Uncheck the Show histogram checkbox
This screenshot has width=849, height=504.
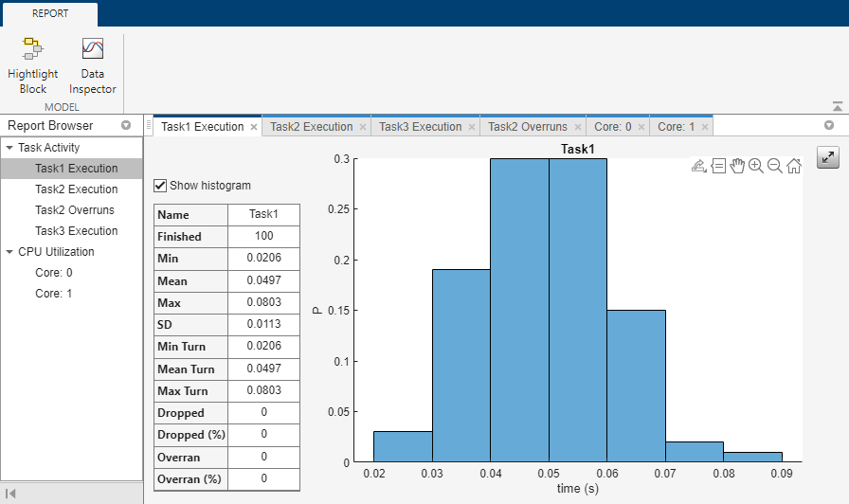pos(160,186)
